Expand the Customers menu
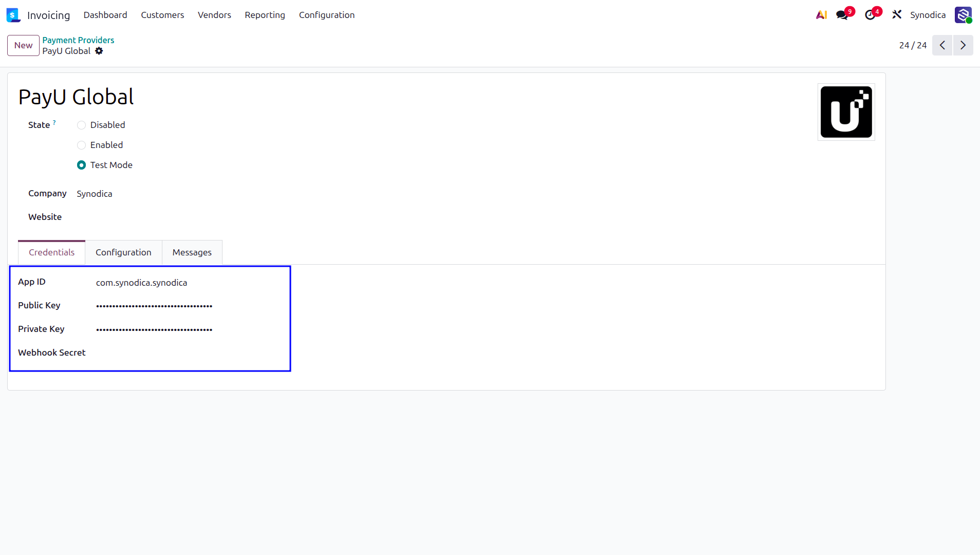 coord(162,15)
